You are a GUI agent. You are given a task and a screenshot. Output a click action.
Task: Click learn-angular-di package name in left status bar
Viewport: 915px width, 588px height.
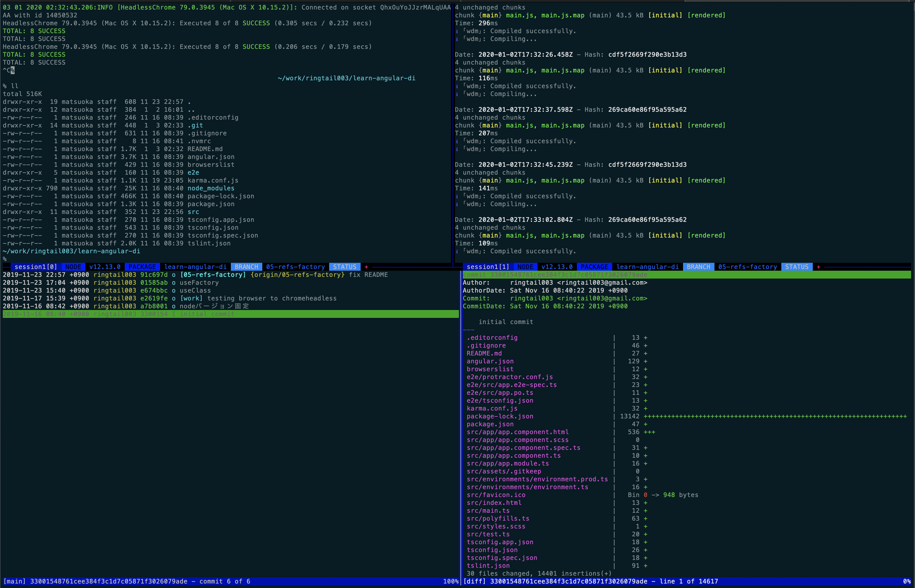(195, 267)
